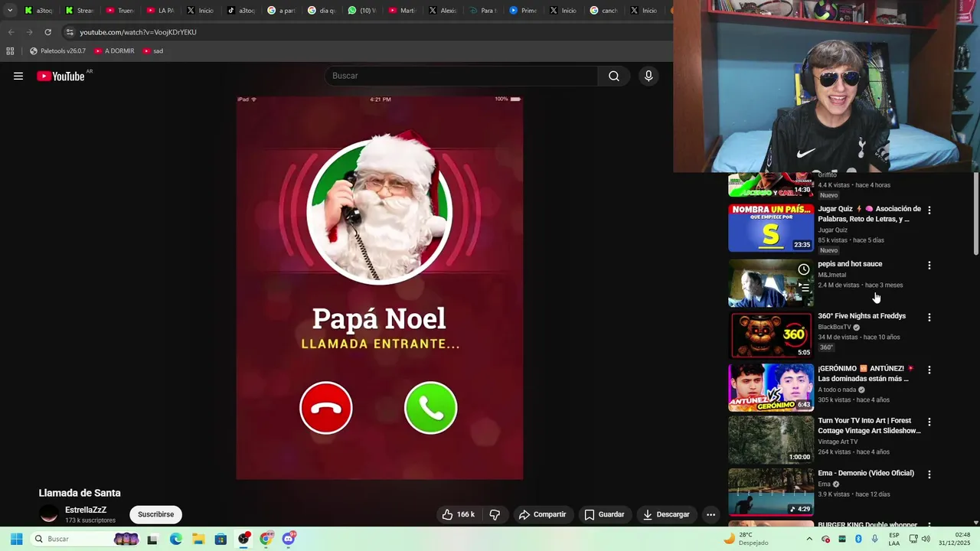Open options menu for pepis and hot sauce
Screen dimensions: 980x551
click(x=929, y=266)
